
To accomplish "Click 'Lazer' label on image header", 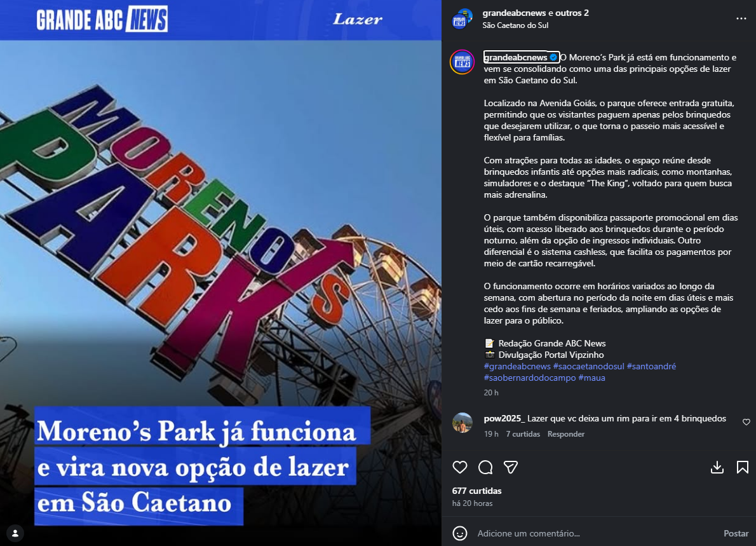I will point(357,19).
